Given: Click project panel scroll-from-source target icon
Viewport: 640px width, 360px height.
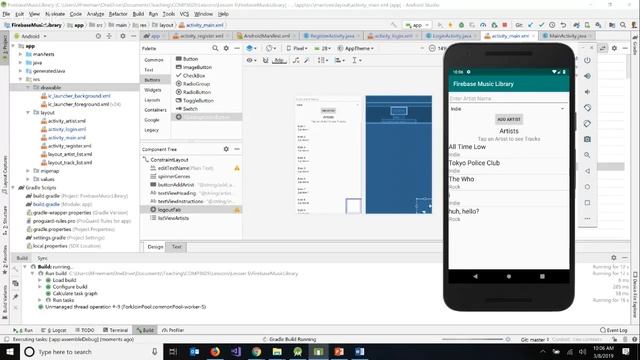Looking at the screenshot, I should click(98, 36).
